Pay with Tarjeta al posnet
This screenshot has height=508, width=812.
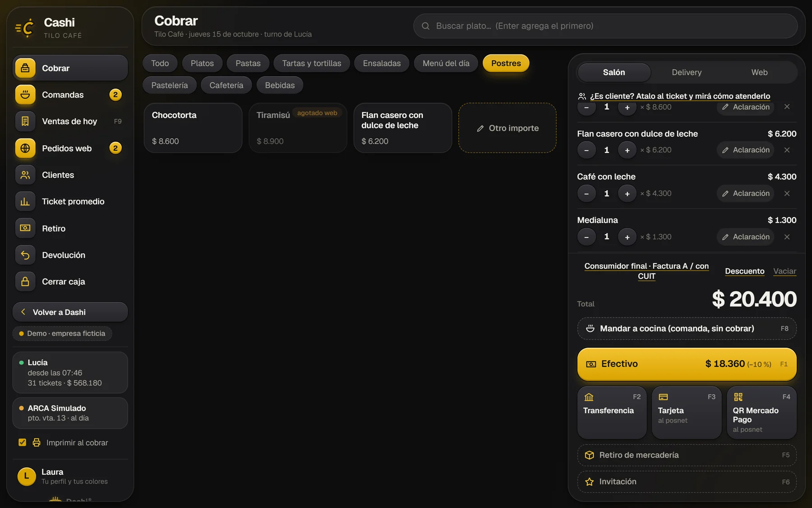click(x=687, y=412)
